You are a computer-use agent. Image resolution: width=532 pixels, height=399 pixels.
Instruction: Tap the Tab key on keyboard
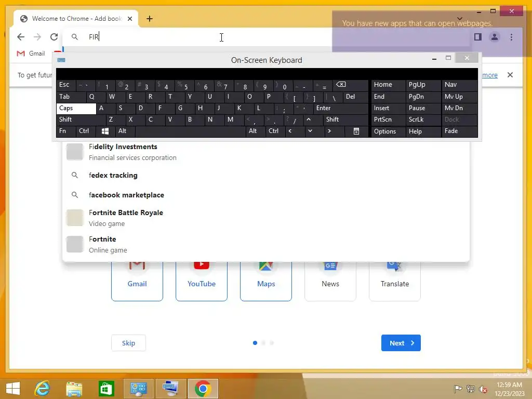(71, 97)
